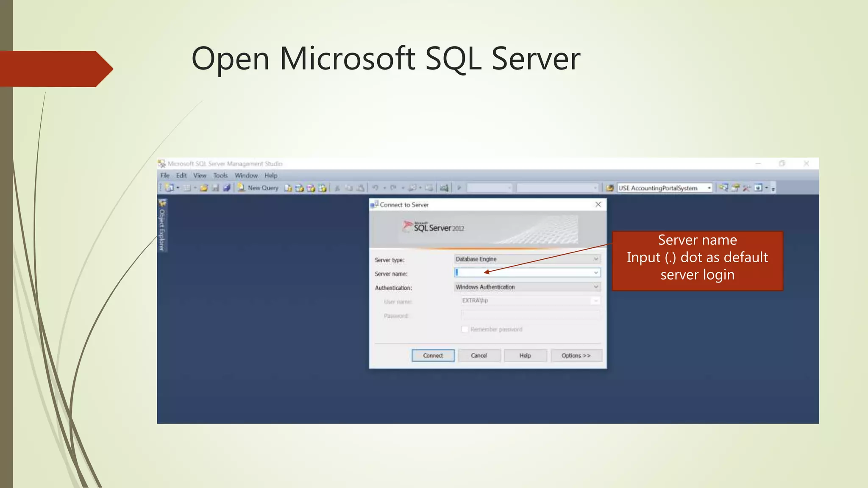Maximize the Management Studio window
This screenshot has height=488, width=868.
coord(782,164)
